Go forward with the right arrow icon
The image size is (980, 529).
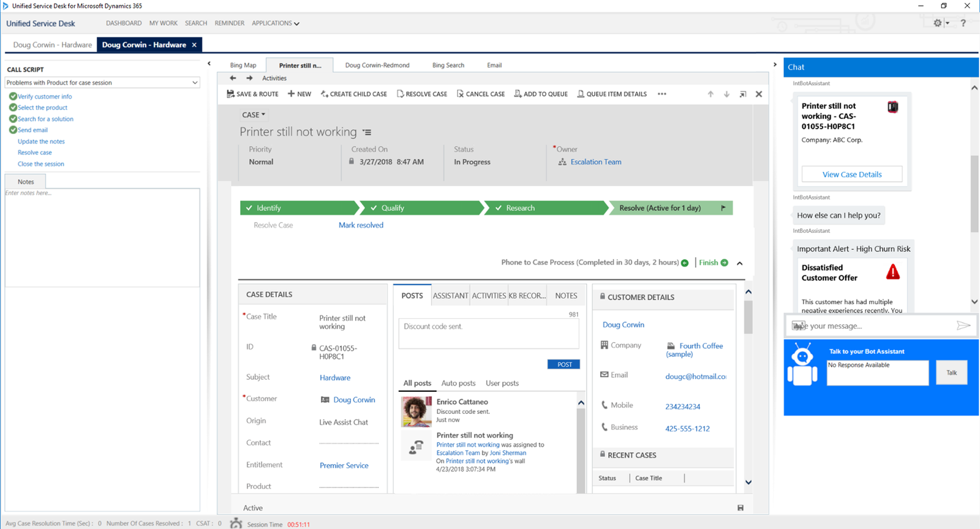(x=249, y=78)
